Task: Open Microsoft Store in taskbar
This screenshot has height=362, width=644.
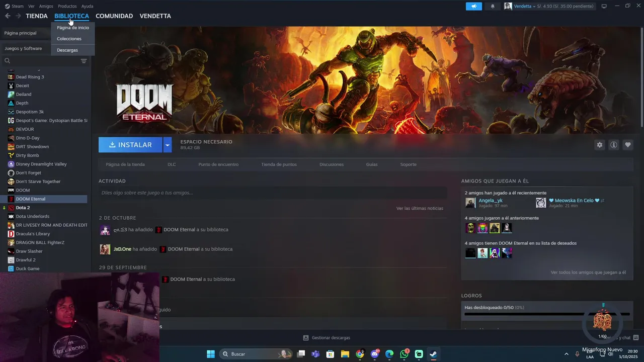Action: point(330,354)
